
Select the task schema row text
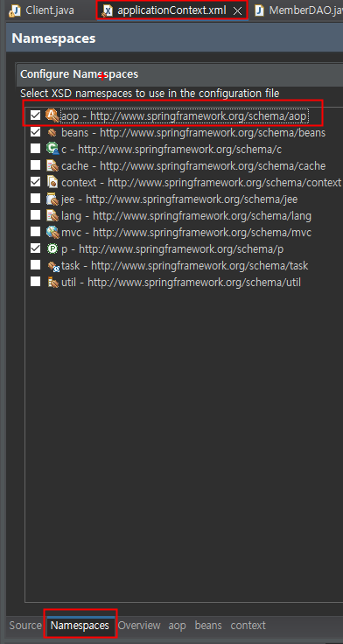(185, 266)
